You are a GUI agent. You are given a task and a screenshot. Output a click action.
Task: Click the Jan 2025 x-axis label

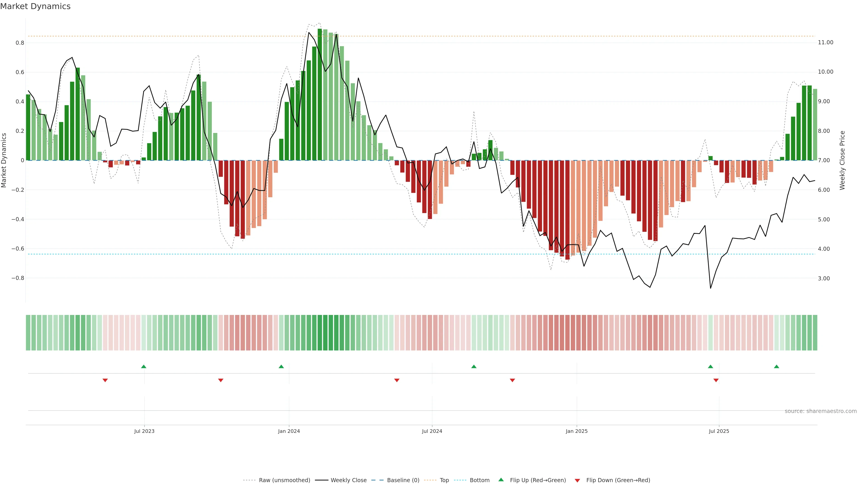tap(577, 431)
